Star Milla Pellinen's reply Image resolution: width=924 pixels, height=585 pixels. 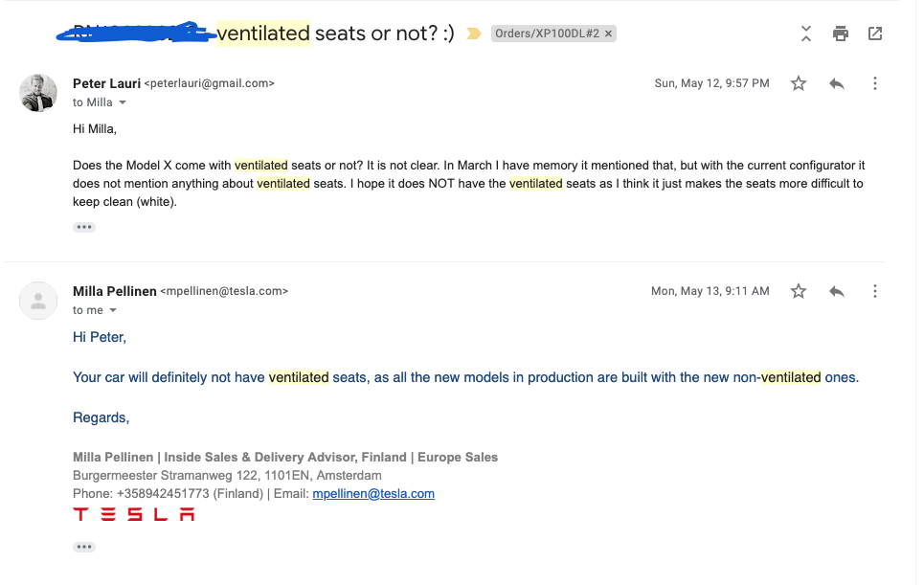click(799, 291)
